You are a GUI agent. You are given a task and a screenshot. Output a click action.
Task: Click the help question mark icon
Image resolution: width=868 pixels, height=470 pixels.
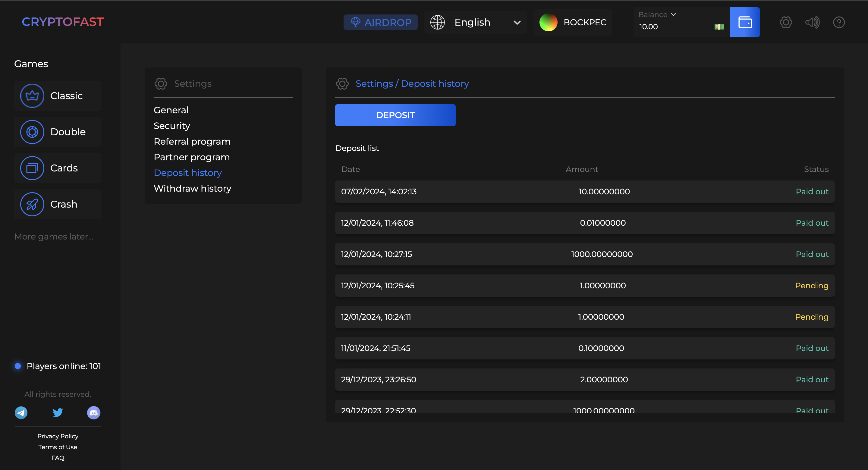pyautogui.click(x=839, y=22)
